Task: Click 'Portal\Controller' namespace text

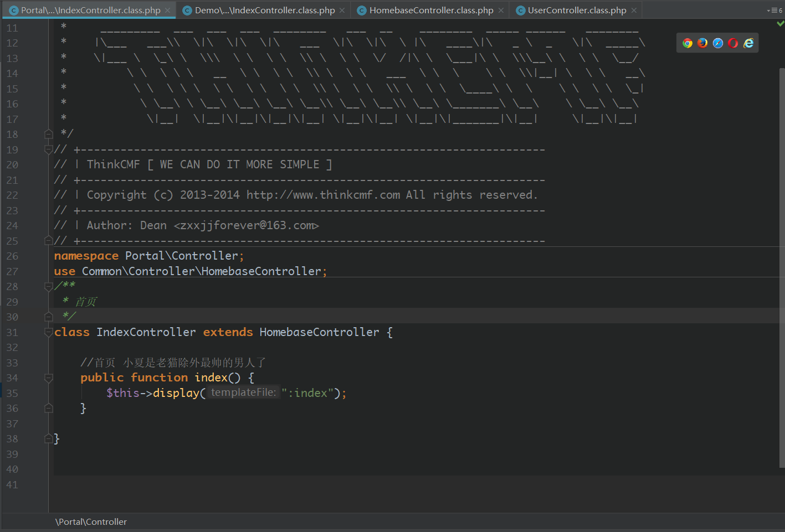Action: [182, 256]
